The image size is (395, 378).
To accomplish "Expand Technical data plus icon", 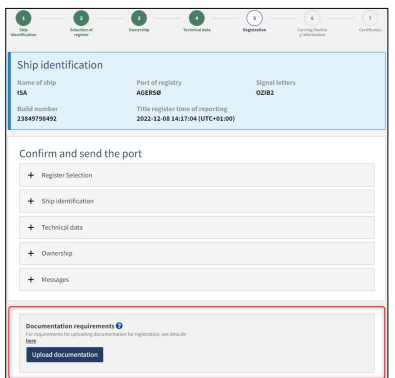I will pyautogui.click(x=31, y=227).
